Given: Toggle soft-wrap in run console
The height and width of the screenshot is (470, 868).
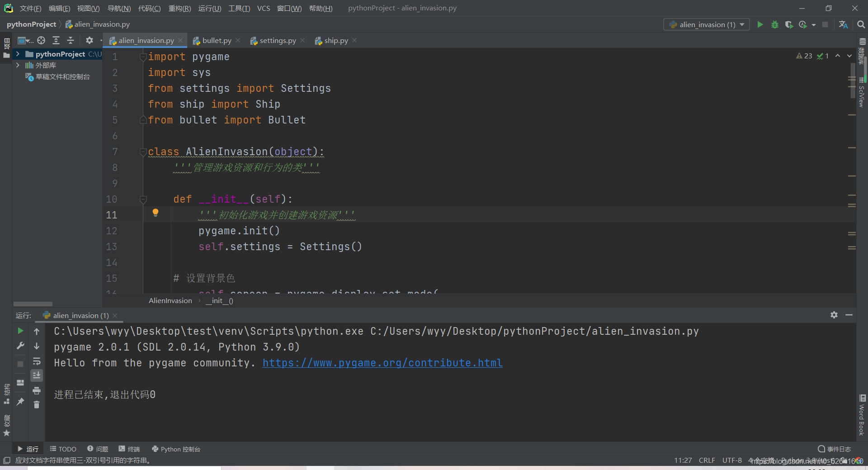Looking at the screenshot, I should [37, 361].
